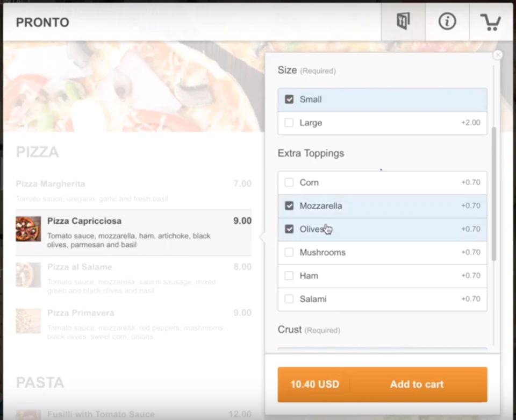Enable the Corn extra topping
This screenshot has height=420, width=516.
(x=289, y=182)
